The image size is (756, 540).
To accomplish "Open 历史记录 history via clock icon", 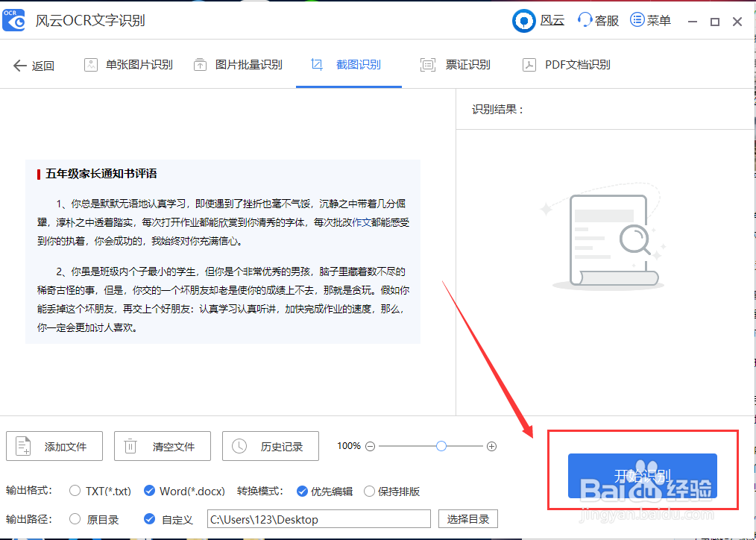I will click(239, 446).
